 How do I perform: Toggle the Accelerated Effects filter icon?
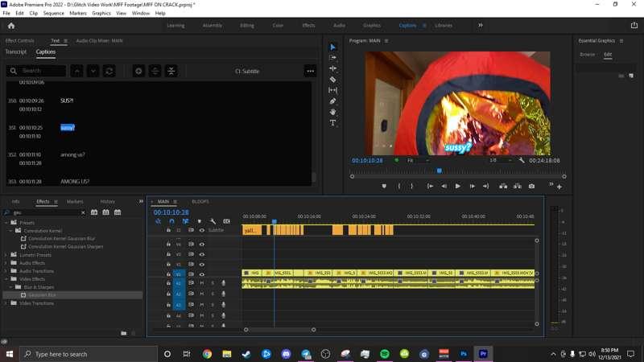coord(94,212)
